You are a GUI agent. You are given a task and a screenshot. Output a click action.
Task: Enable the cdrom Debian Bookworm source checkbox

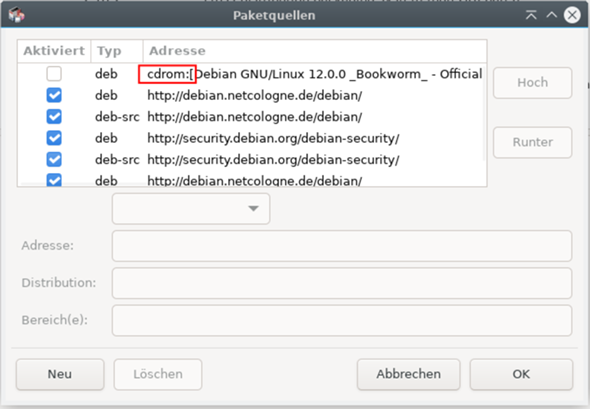pos(54,74)
